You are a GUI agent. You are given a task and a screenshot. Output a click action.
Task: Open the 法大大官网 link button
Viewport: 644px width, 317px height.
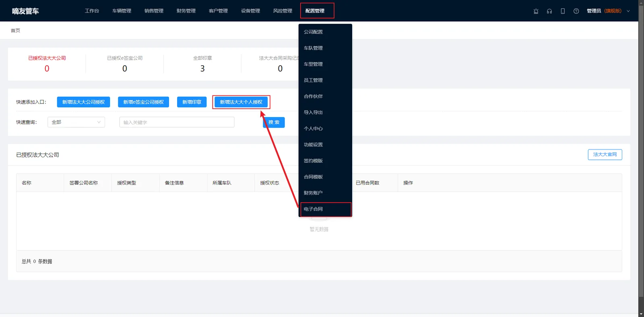pyautogui.click(x=605, y=155)
